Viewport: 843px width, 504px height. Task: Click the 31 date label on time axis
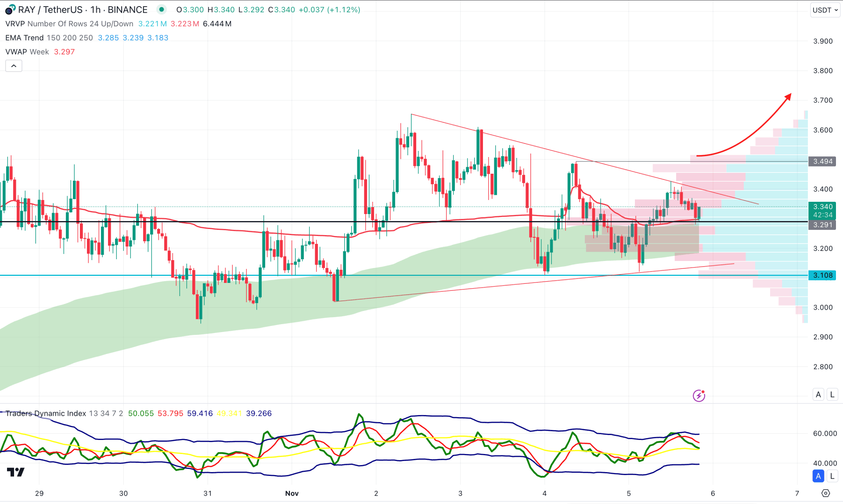click(208, 493)
